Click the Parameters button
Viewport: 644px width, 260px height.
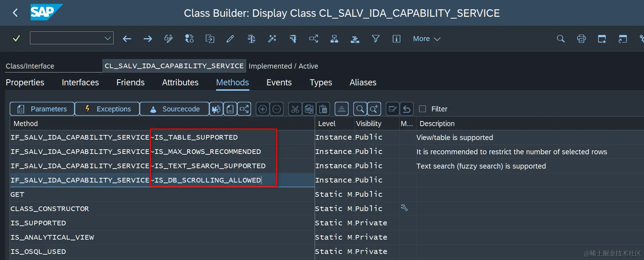coord(42,109)
